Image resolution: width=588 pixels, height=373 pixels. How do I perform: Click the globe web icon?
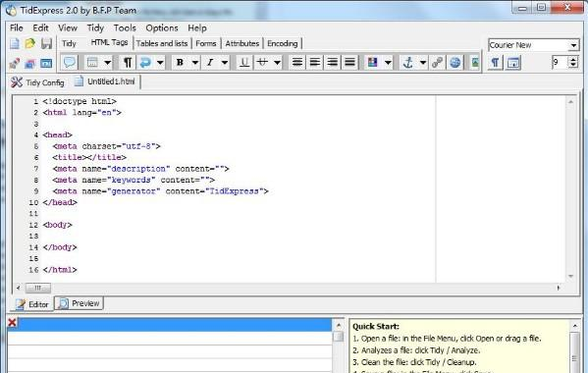coord(454,62)
